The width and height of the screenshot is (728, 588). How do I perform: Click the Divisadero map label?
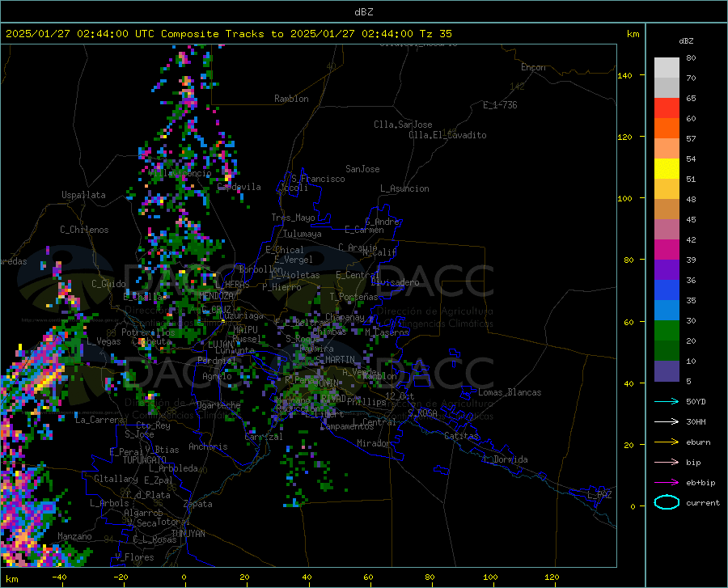(x=395, y=282)
